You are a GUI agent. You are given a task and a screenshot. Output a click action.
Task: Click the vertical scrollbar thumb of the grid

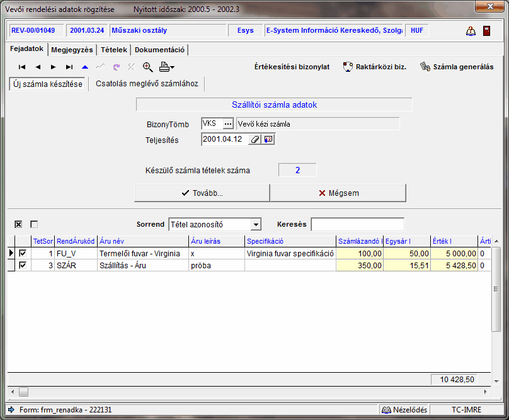click(x=496, y=289)
